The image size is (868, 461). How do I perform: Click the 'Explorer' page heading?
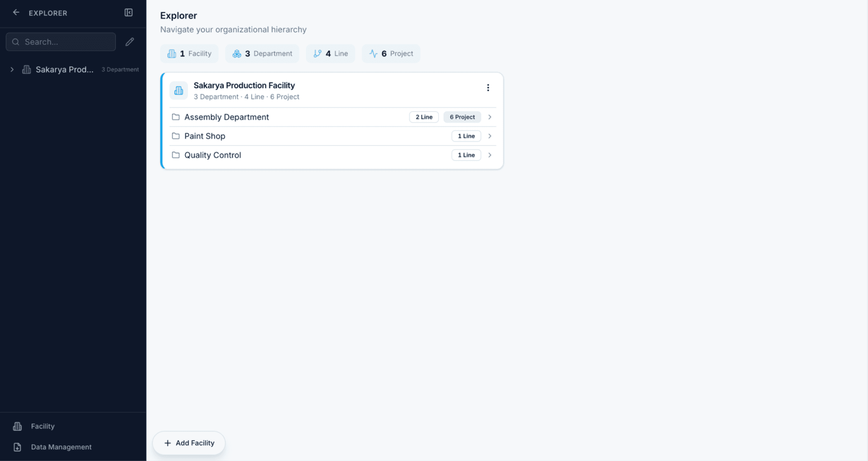pos(178,16)
